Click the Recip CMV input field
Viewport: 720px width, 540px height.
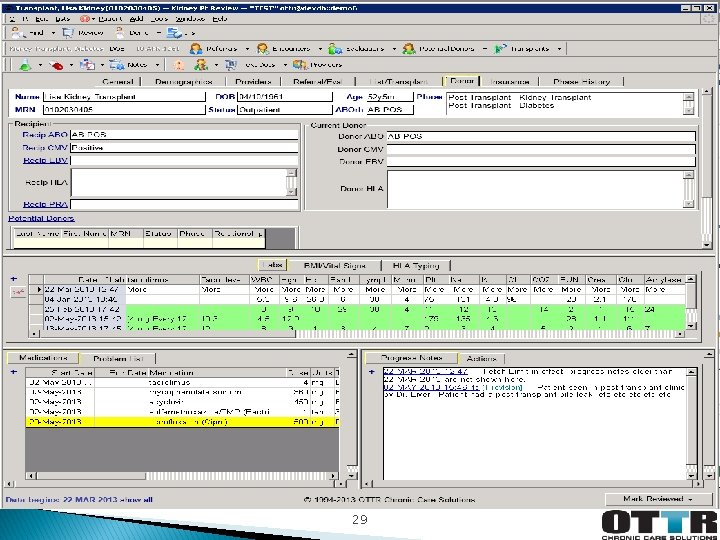(183, 147)
